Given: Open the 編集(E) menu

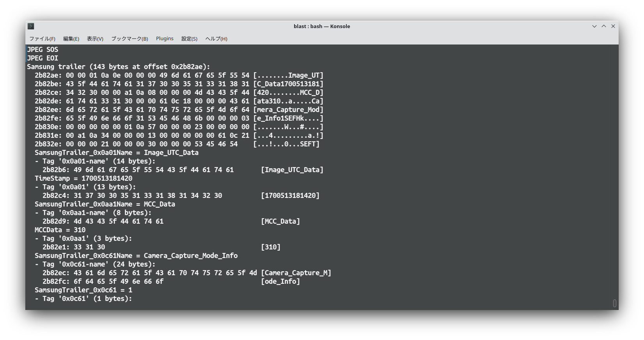Looking at the screenshot, I should click(x=71, y=39).
